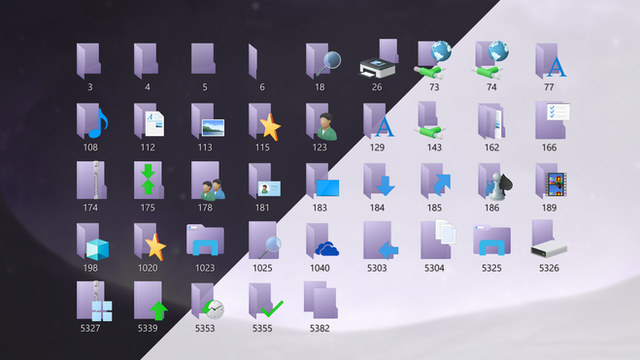Screen dimensions: 640x360
Task: Select the 3D cube folder icon 198
Action: click(x=93, y=241)
